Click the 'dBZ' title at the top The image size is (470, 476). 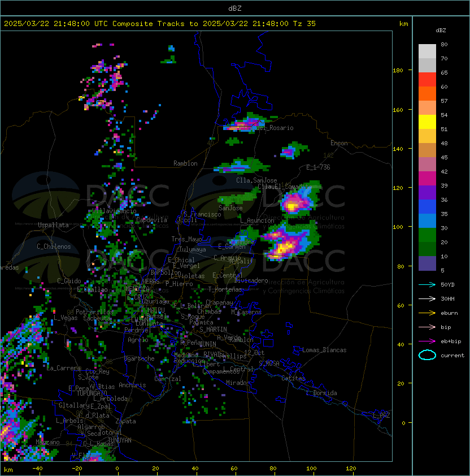[x=235, y=8]
